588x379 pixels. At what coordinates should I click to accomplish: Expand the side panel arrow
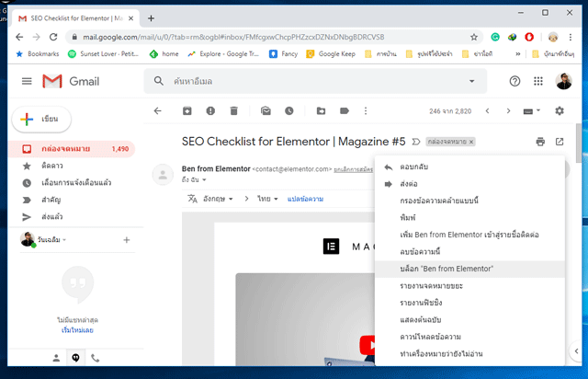576,351
